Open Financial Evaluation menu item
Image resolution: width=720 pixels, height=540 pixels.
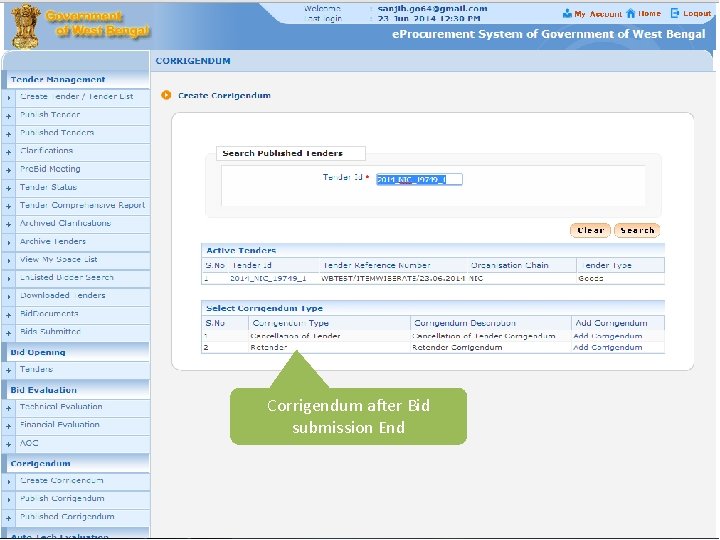pos(60,424)
